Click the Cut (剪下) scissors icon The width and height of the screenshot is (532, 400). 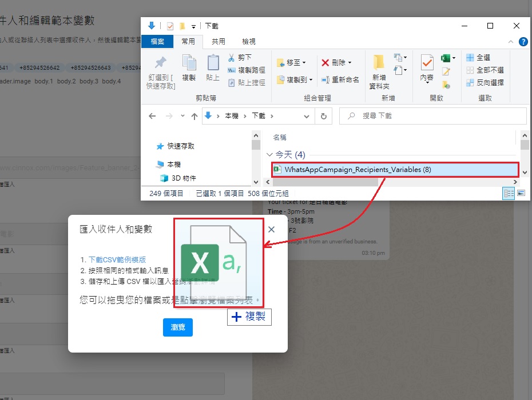click(x=232, y=58)
